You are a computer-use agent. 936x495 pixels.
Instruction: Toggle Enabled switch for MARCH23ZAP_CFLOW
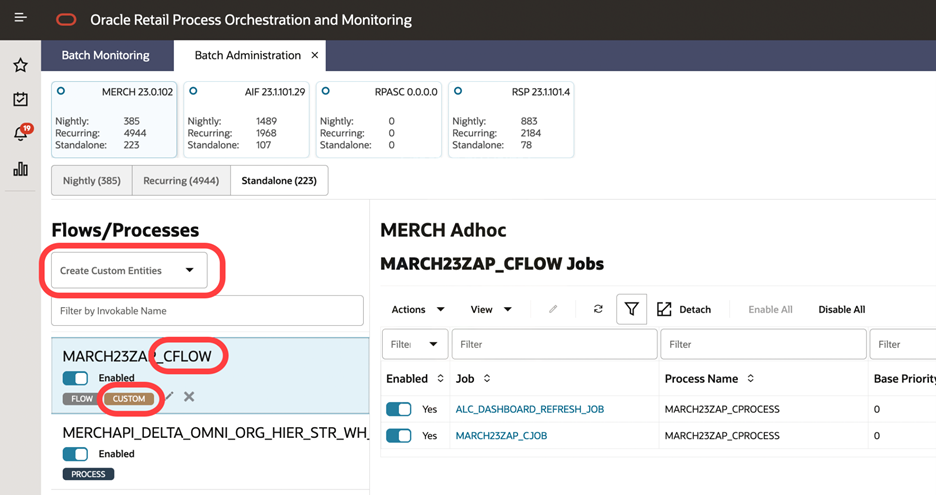[x=75, y=378]
